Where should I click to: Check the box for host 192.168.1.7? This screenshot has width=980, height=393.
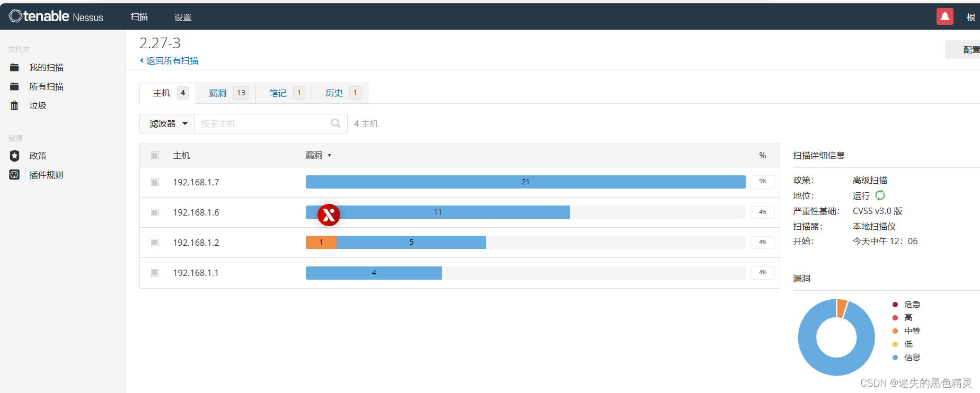tap(155, 182)
